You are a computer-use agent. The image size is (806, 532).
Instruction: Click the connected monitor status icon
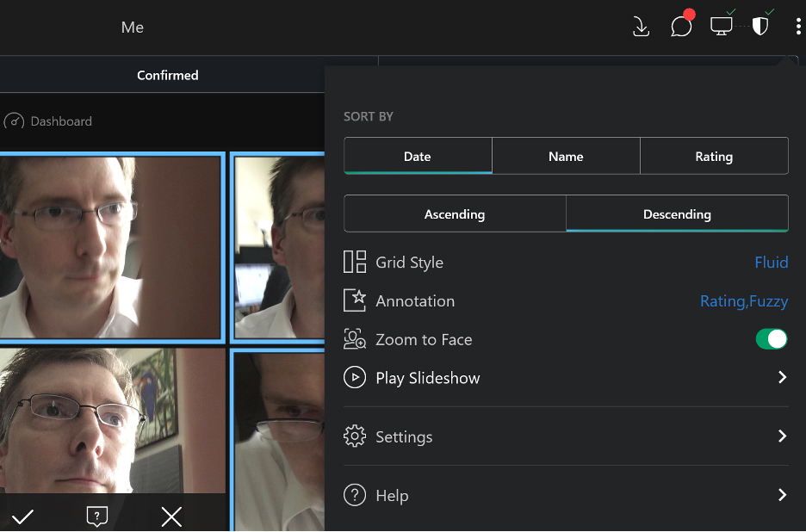click(722, 27)
